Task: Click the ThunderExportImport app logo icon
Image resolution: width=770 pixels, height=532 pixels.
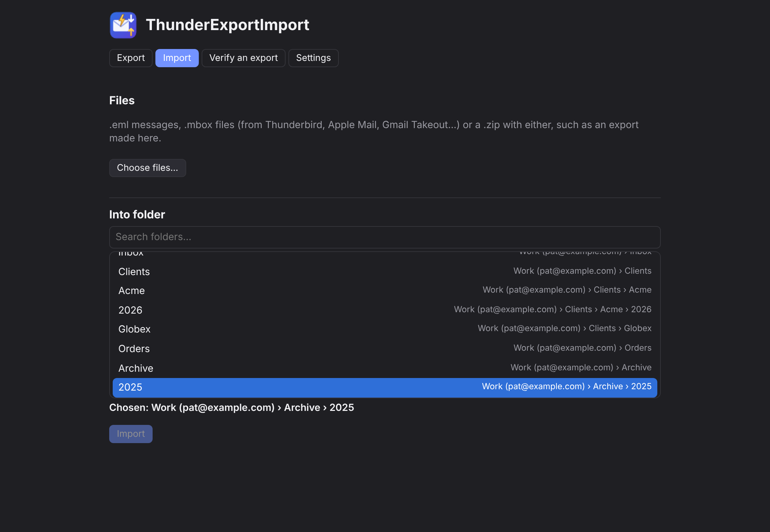Action: point(123,25)
